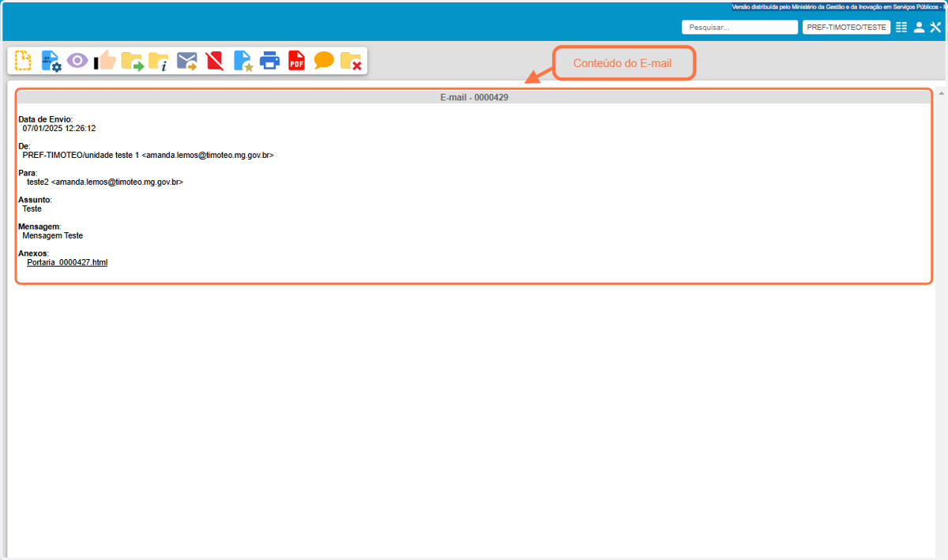Open the orange comment bubble icon

coord(324,61)
